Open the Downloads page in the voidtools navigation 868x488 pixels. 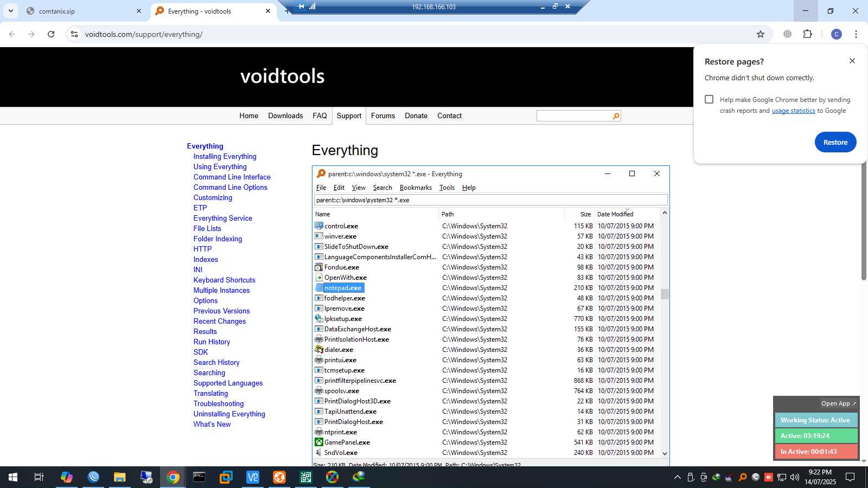click(x=285, y=115)
